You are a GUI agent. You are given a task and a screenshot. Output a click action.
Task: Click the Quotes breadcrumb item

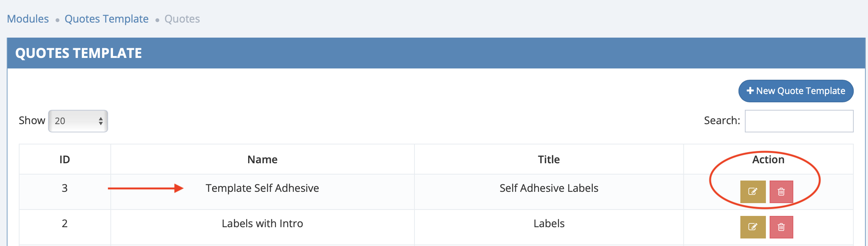coord(182,19)
